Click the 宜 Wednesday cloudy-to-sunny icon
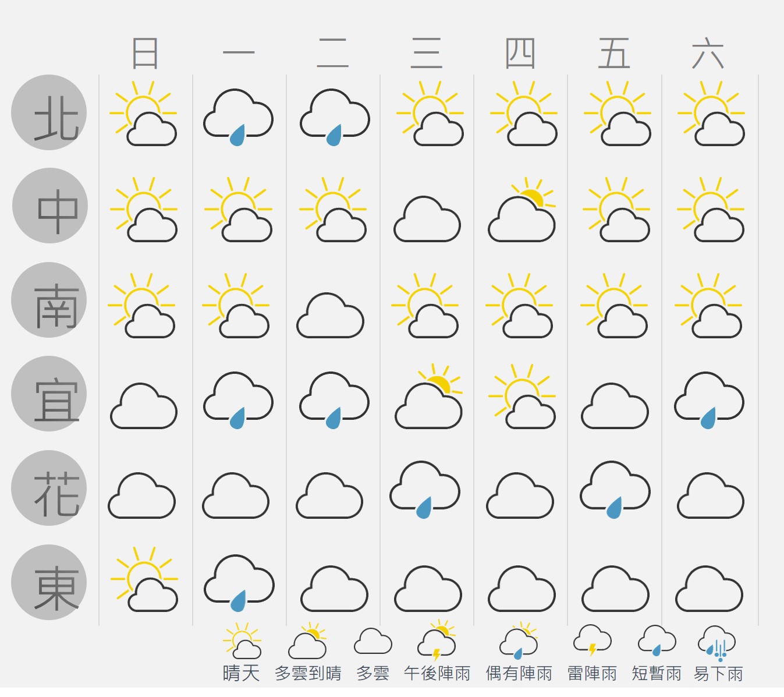 click(x=429, y=397)
